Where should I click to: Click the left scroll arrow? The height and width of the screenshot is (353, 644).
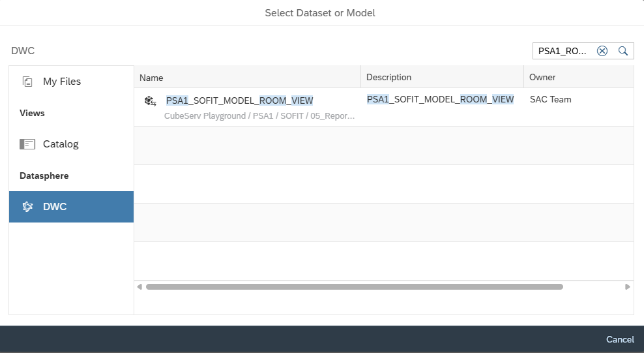pyautogui.click(x=139, y=287)
